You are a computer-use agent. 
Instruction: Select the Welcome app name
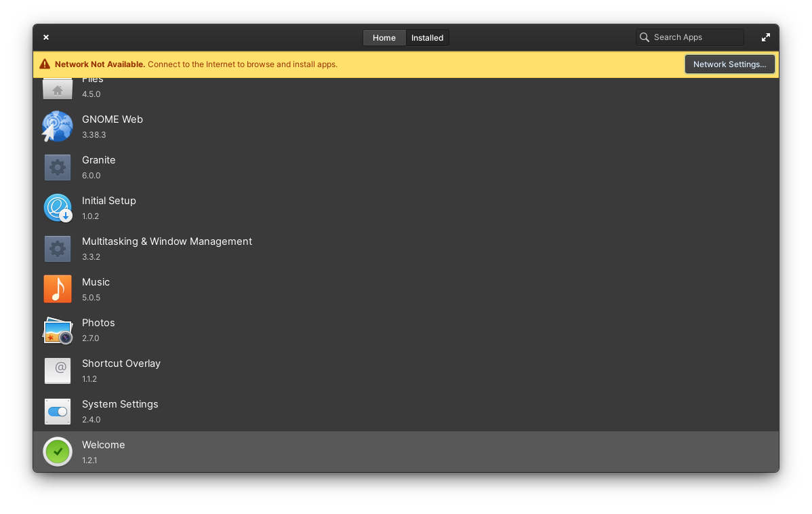coord(104,445)
